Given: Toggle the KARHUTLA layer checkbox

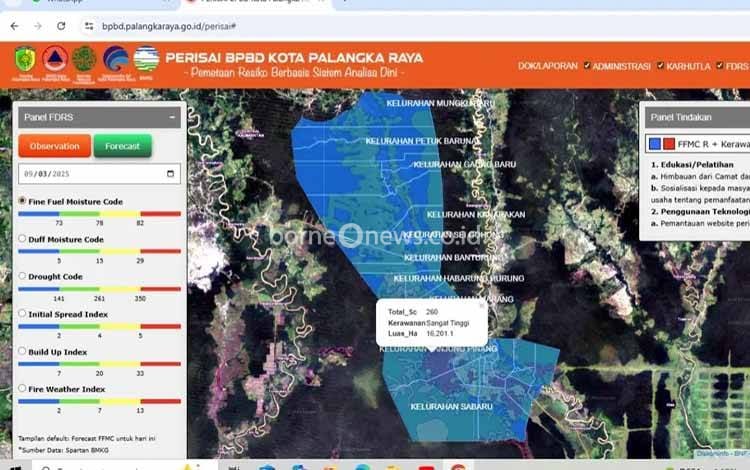Looking at the screenshot, I should point(660,66).
